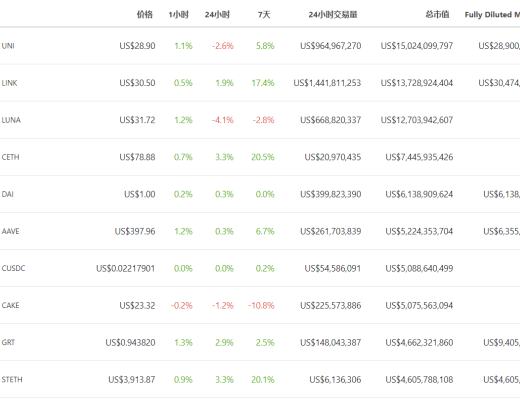Image resolution: width=520 pixels, height=400 pixels.
Task: Open the LINK coin row
Action: (260, 83)
